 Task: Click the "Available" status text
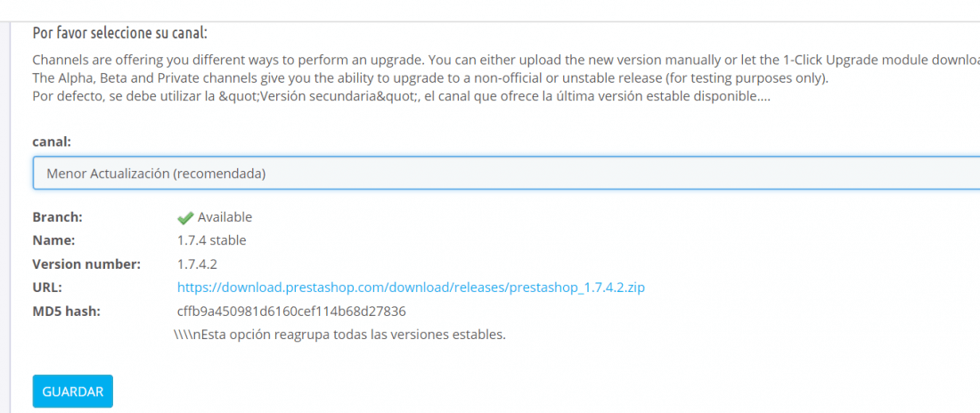pyautogui.click(x=225, y=217)
